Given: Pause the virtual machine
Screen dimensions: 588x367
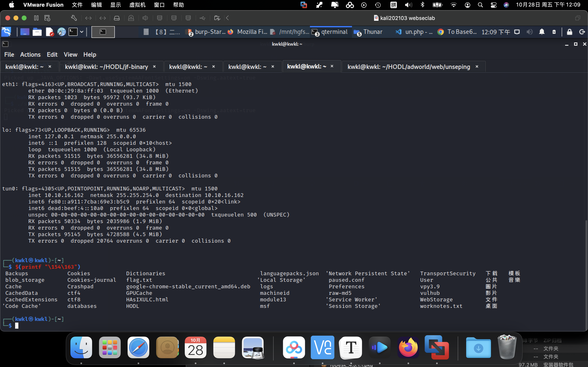Looking at the screenshot, I should pos(36,18).
